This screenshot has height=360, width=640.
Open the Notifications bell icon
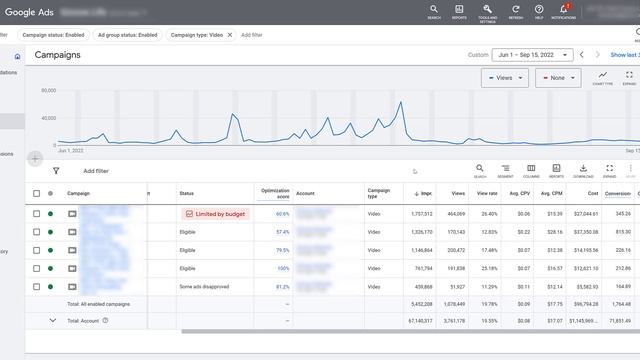point(564,11)
